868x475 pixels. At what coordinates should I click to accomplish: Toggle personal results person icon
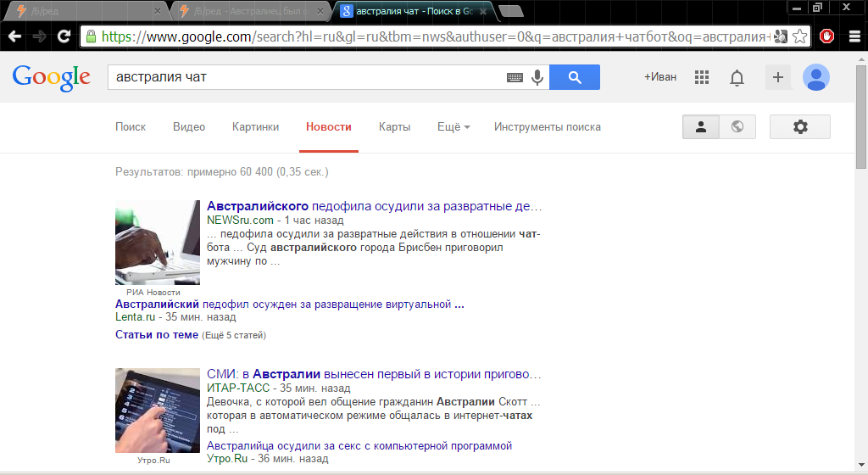pyautogui.click(x=701, y=126)
